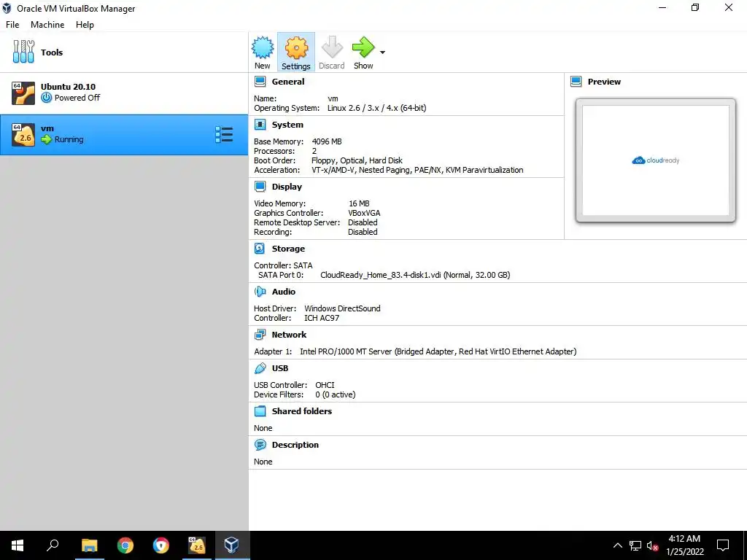Click the Operating System Linux 2.6 value
This screenshot has height=560, width=747.
pyautogui.click(x=377, y=108)
